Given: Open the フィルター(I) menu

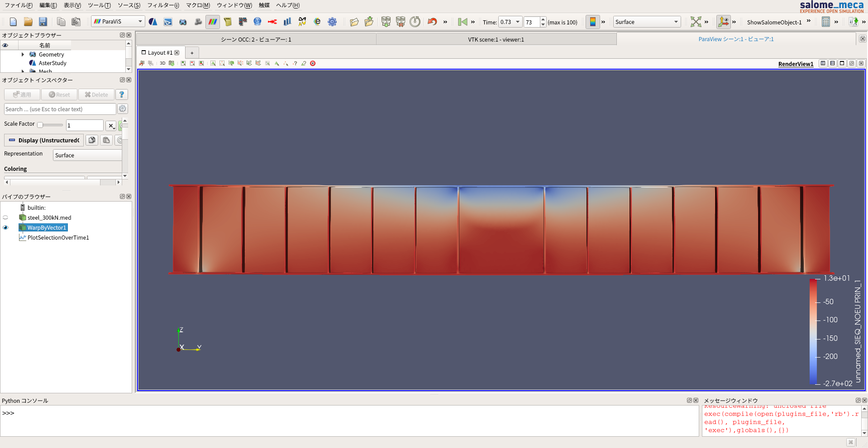Looking at the screenshot, I should click(163, 5).
